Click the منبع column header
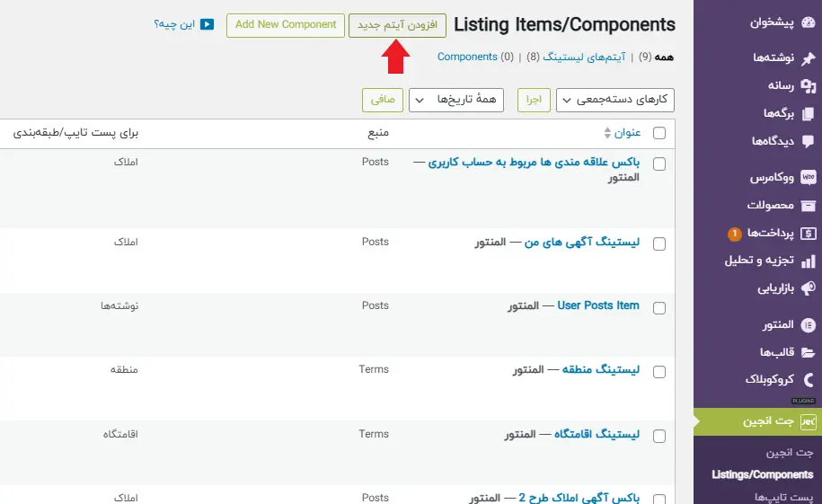This screenshot has height=504, width=822. tap(378, 133)
